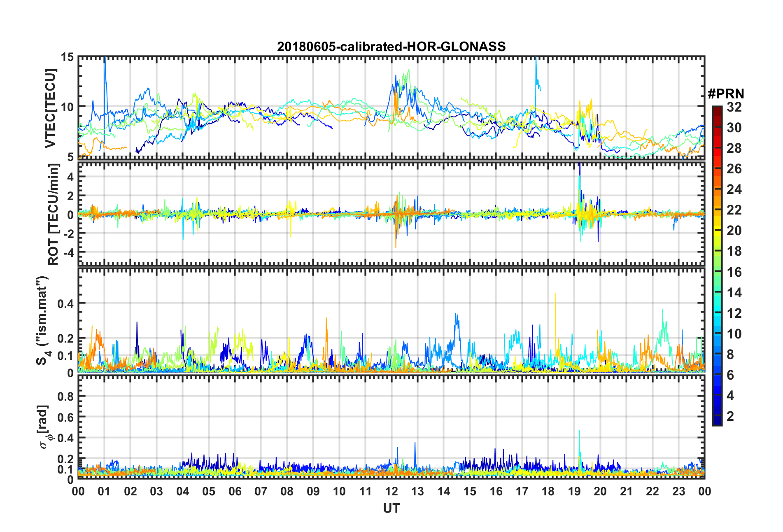The width and height of the screenshot is (783, 532).
Task: Click the 0.8 tick on sigma-phi axis
Action: click(x=66, y=397)
